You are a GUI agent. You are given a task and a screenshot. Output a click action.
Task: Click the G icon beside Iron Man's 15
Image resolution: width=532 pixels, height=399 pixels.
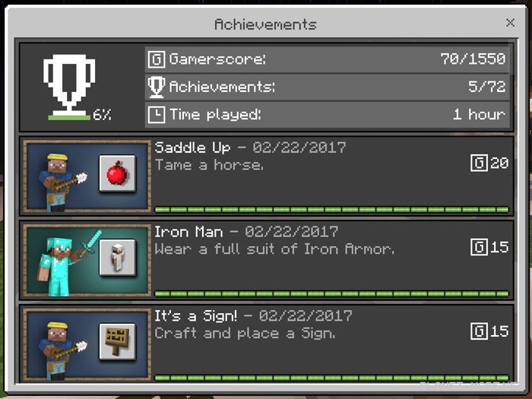479,247
